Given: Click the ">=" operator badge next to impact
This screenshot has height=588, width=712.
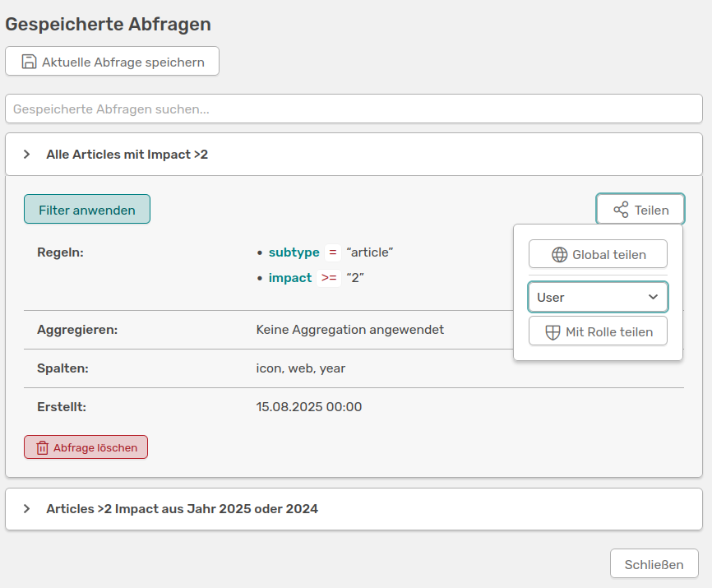Looking at the screenshot, I should pyautogui.click(x=328, y=277).
